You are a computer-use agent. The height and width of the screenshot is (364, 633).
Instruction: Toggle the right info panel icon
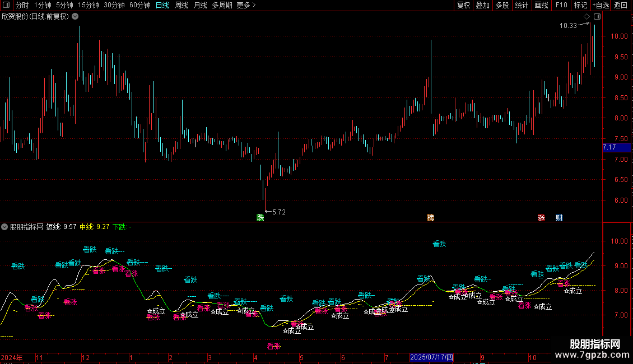[x=597, y=17]
